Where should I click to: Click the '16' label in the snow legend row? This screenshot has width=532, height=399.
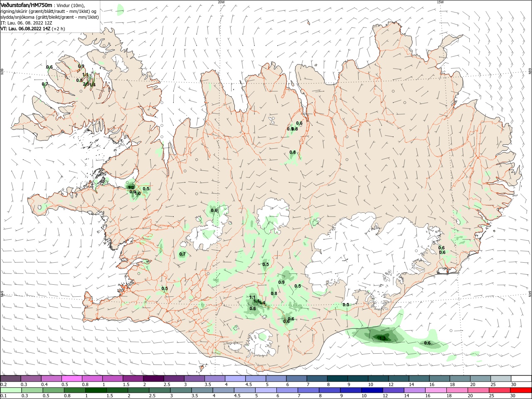[x=432, y=385]
